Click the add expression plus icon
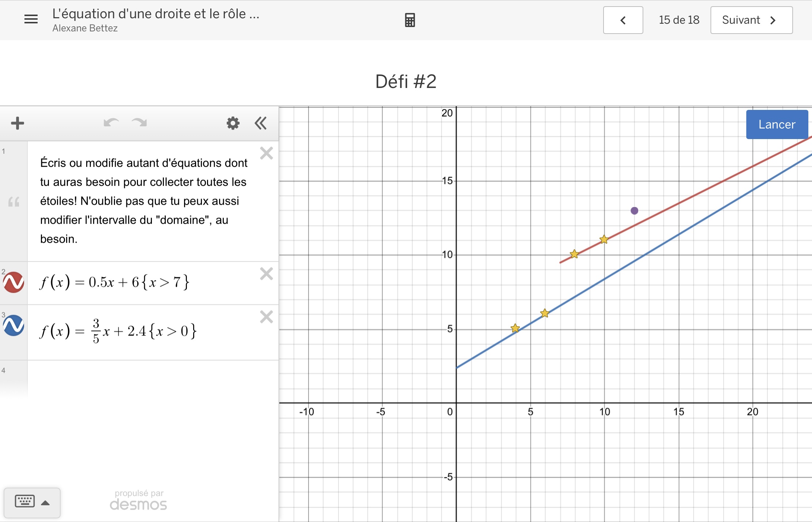 pyautogui.click(x=18, y=123)
